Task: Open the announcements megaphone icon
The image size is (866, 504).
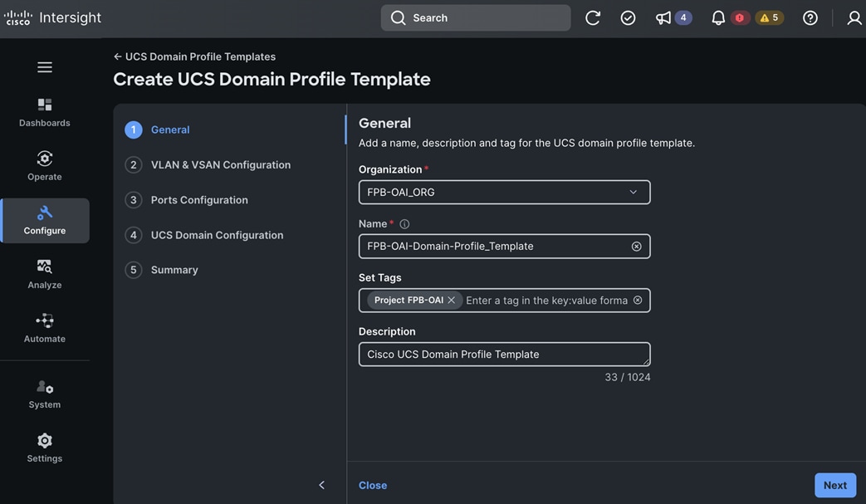Action: (663, 17)
